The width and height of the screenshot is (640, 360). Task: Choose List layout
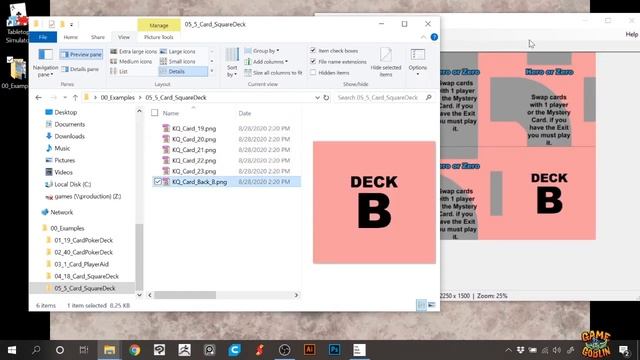(x=119, y=71)
